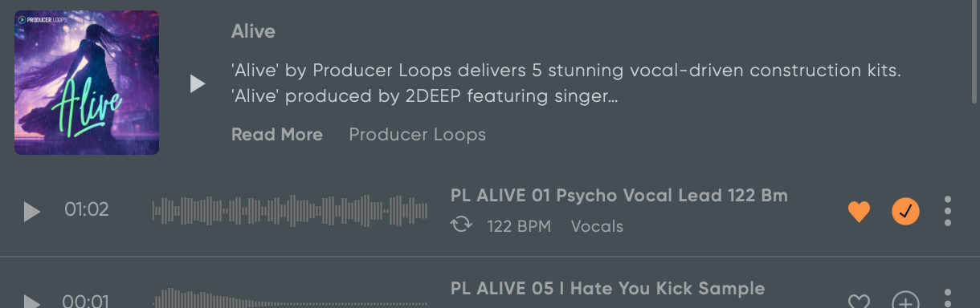Add I Hate You Kick Sample with plus icon
This screenshot has height=308, width=980.
(906, 302)
